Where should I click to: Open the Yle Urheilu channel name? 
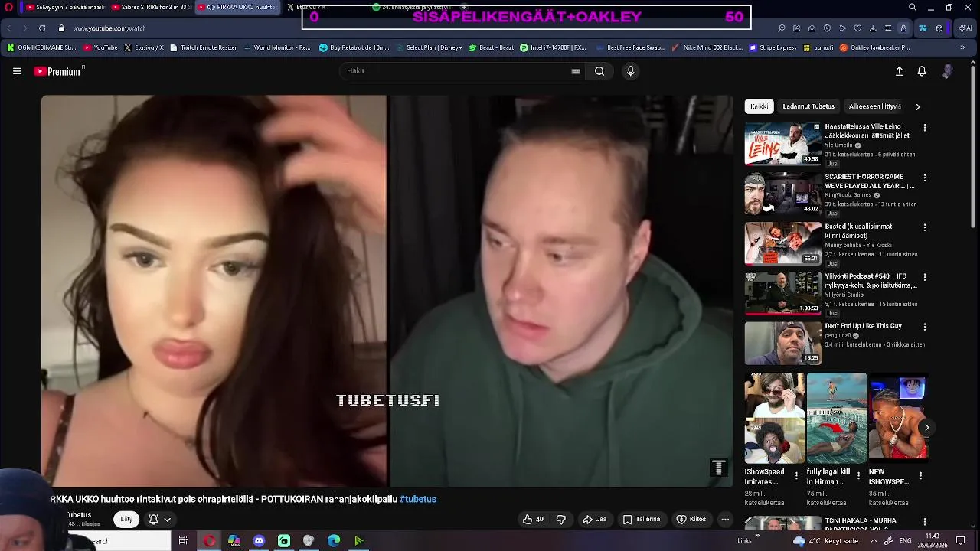(838, 145)
